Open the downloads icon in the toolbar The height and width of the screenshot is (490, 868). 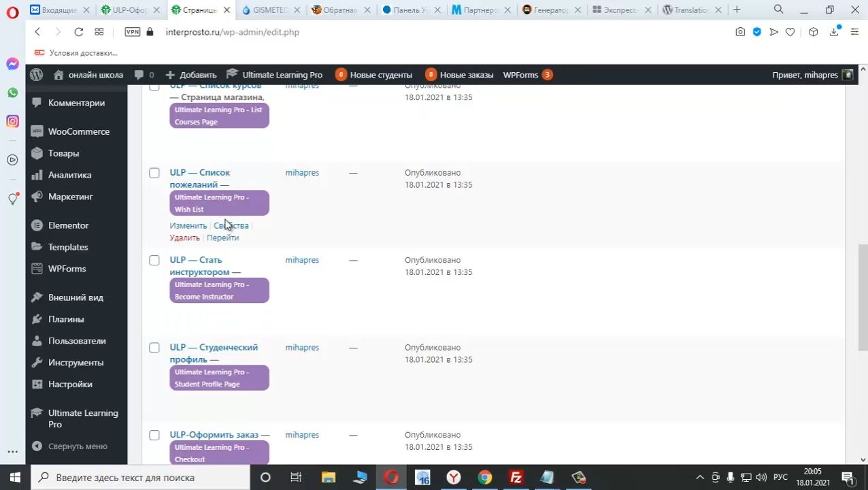coord(834,32)
